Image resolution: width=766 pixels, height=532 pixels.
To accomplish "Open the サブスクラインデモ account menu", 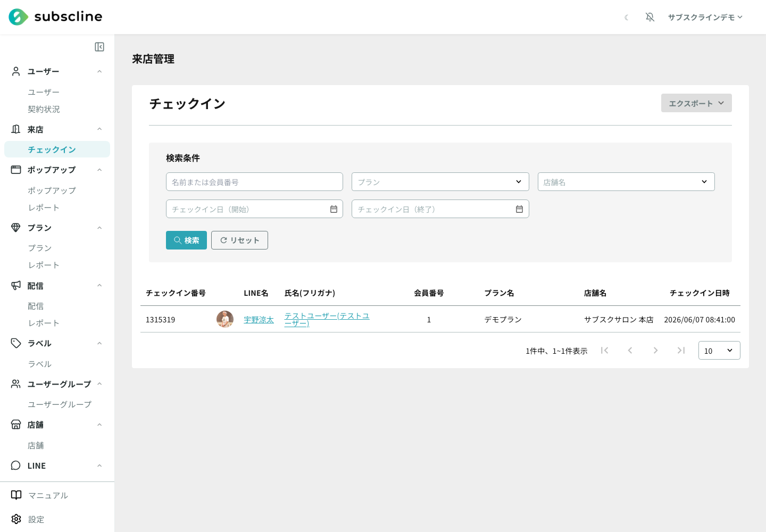I will pos(705,17).
